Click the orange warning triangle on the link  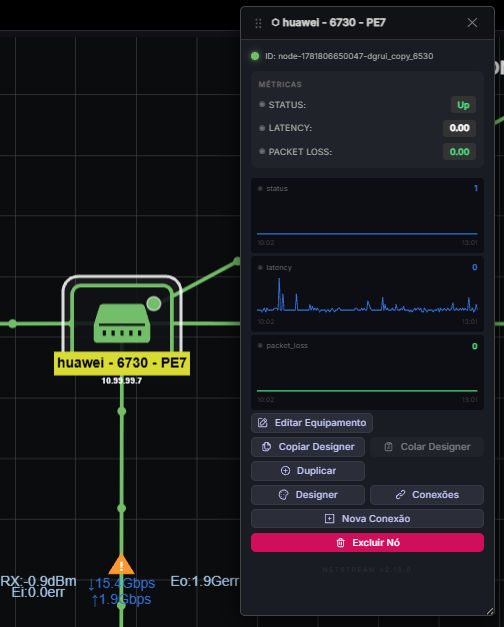coord(122,564)
